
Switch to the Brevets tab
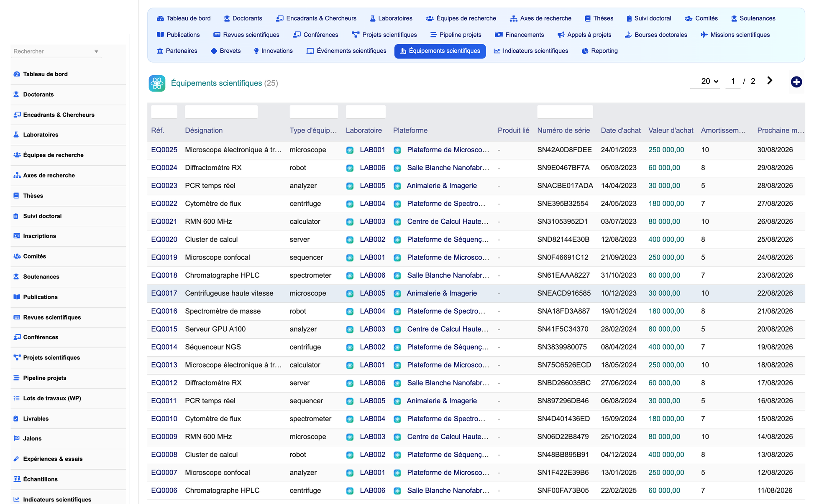226,51
